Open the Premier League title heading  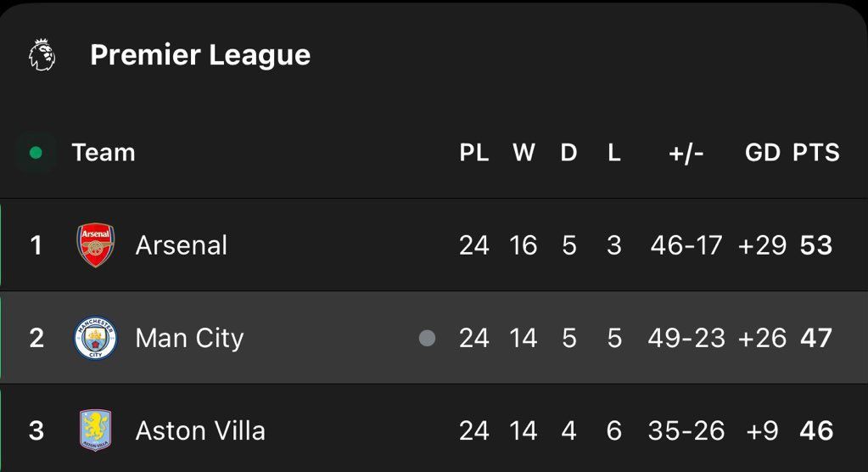(200, 55)
